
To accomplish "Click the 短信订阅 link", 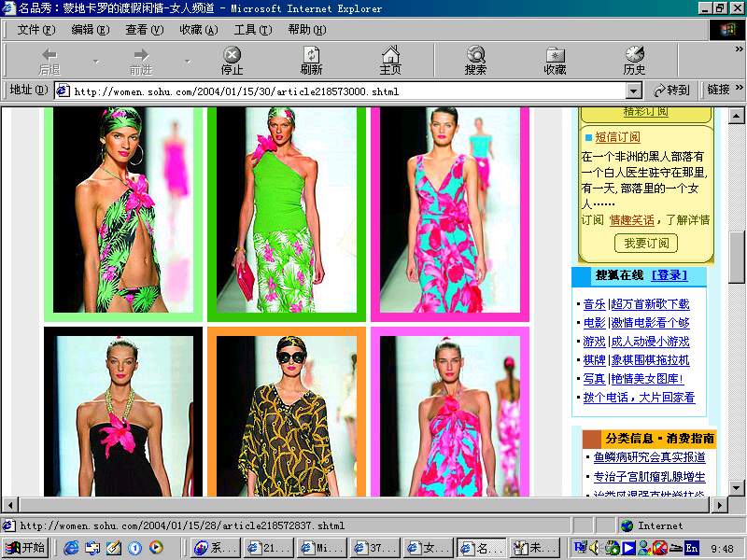I will (x=617, y=137).
